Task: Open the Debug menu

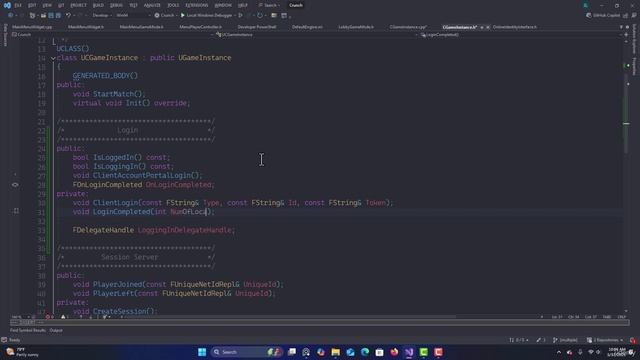Action: (116, 5)
